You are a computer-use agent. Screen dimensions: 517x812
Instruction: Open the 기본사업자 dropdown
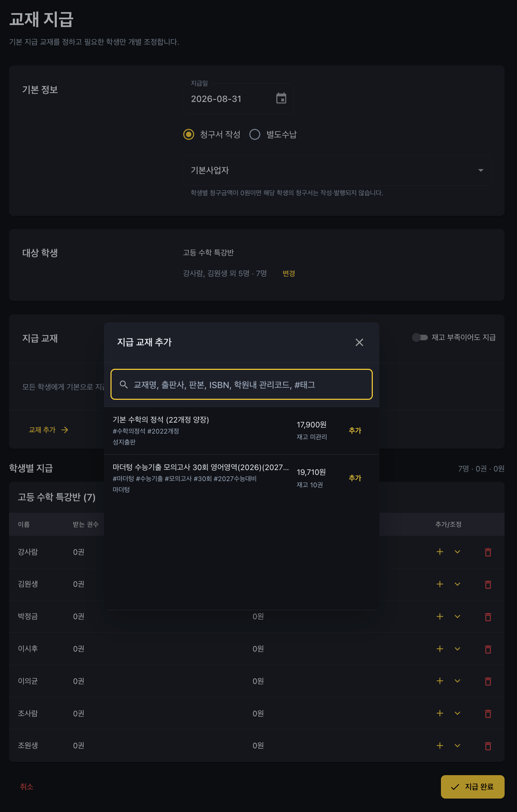point(337,170)
